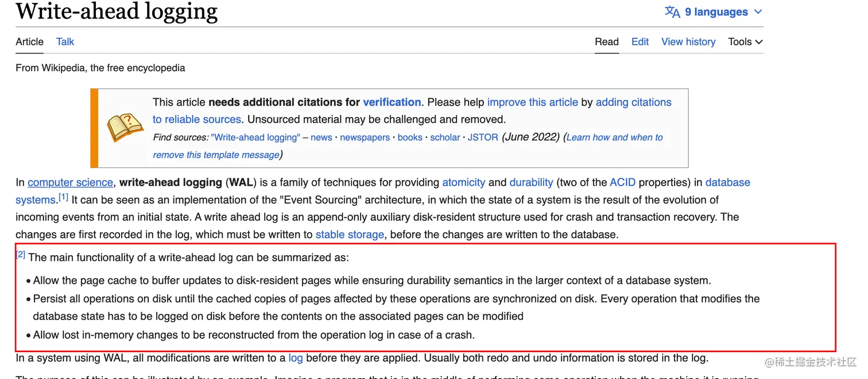Viewport: 868px width, 379px height.
Task: Click the citation reference [2]
Action: coord(21,255)
